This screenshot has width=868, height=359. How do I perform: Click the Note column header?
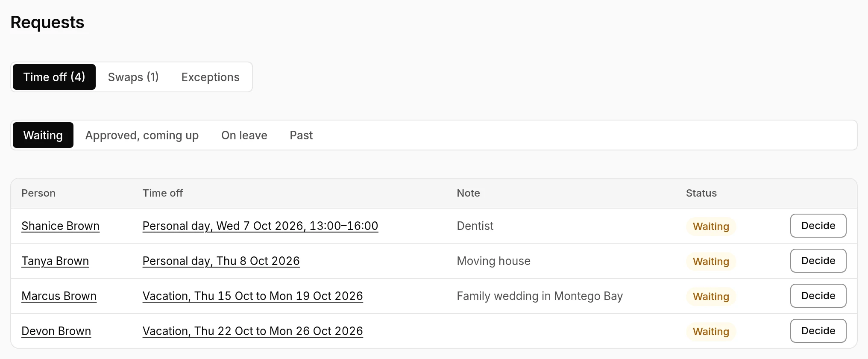tap(468, 193)
